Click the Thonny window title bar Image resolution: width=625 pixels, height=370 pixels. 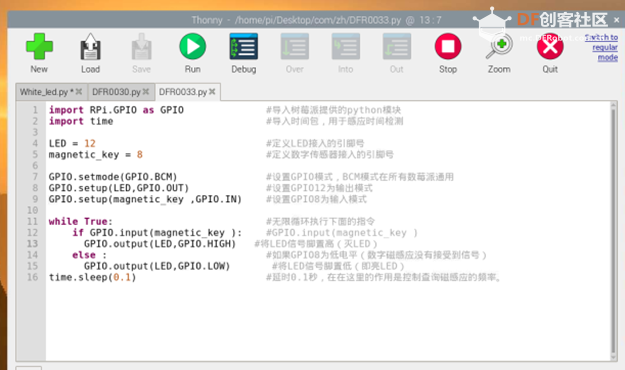click(316, 20)
